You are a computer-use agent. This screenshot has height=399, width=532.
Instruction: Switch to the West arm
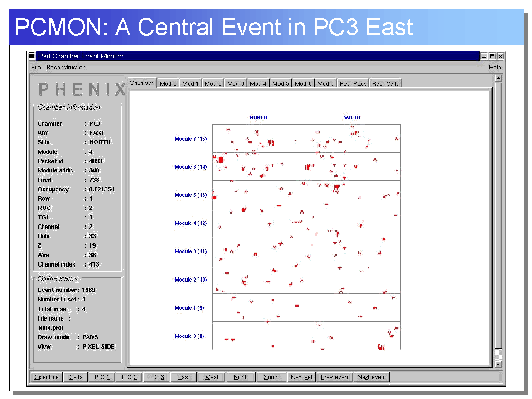pos(211,377)
